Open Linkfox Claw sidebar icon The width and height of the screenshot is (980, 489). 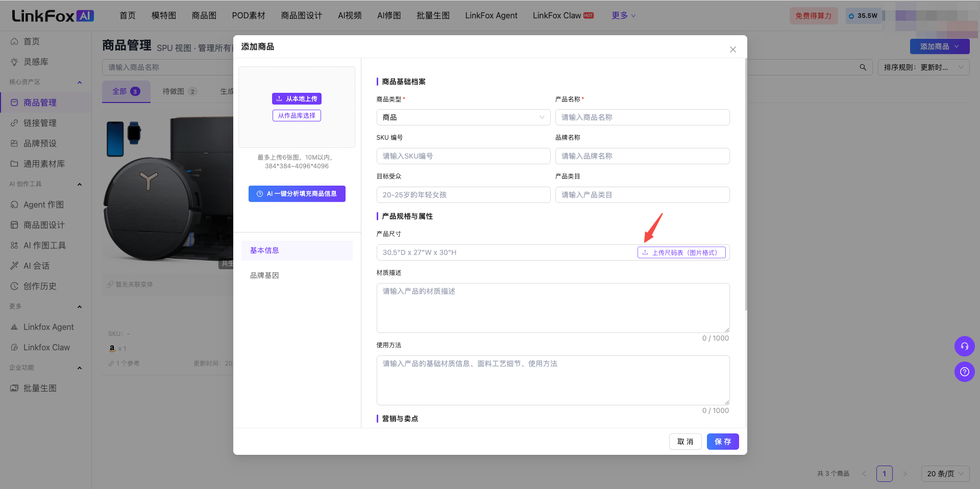[x=14, y=347]
